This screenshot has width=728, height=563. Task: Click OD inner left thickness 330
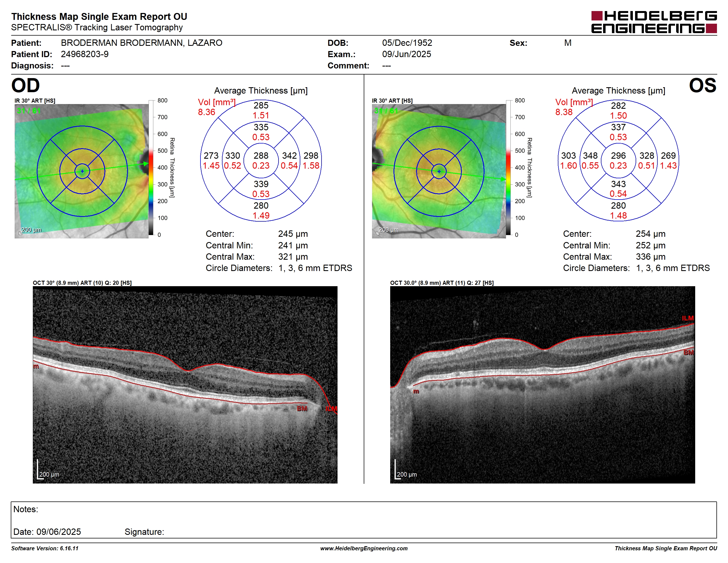coord(233,155)
